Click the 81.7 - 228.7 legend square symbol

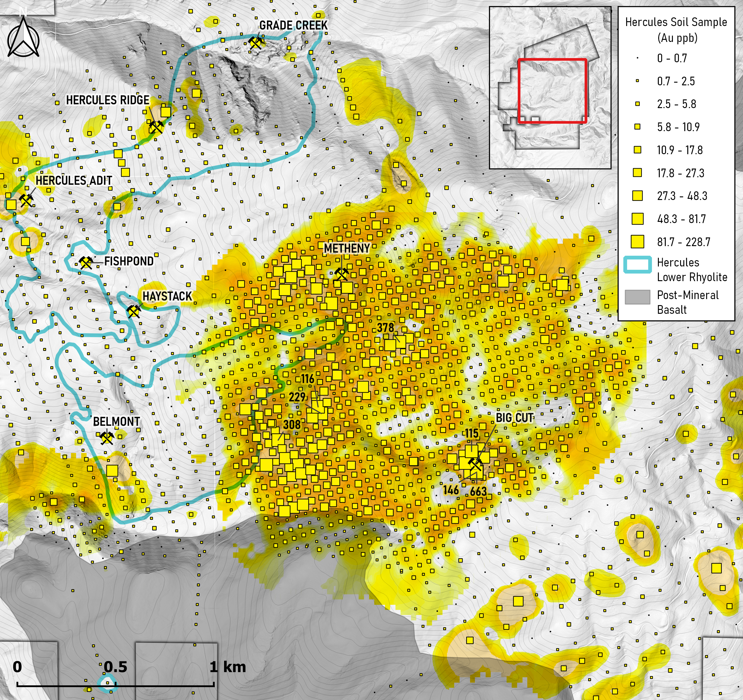click(x=637, y=242)
